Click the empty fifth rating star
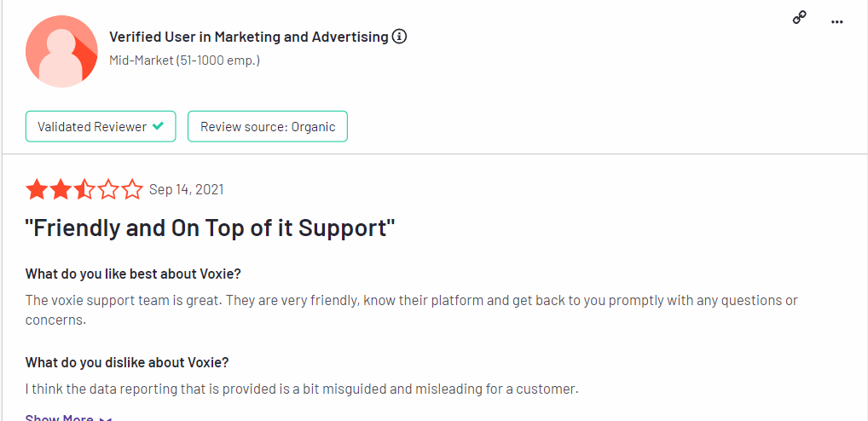Screen dimensions: 868x421 (x=132, y=190)
